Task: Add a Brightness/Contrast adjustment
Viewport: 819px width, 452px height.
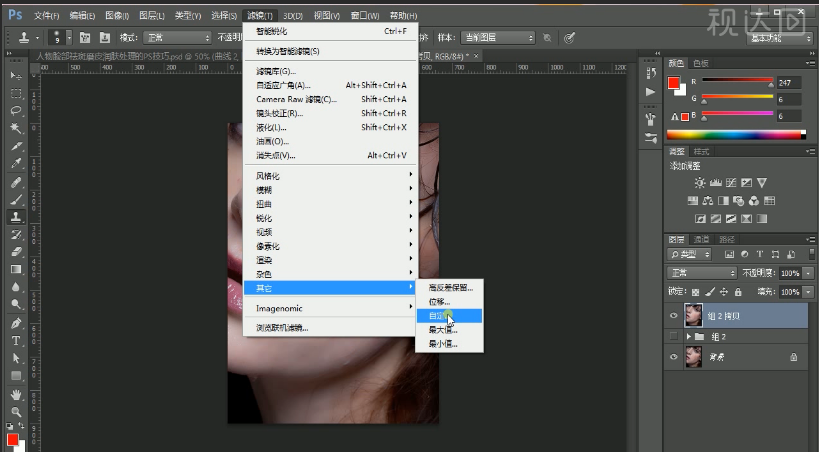Action: (699, 183)
